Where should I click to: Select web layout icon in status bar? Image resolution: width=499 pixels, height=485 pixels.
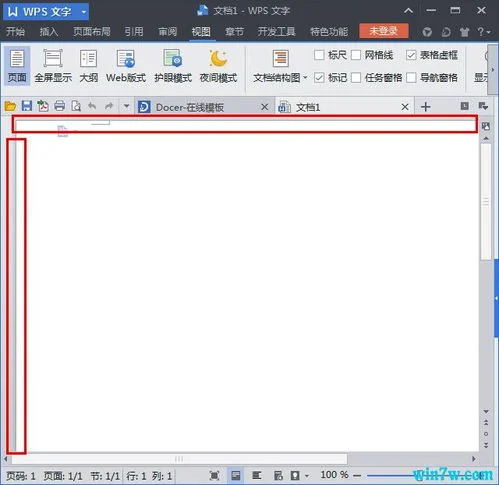[278, 475]
